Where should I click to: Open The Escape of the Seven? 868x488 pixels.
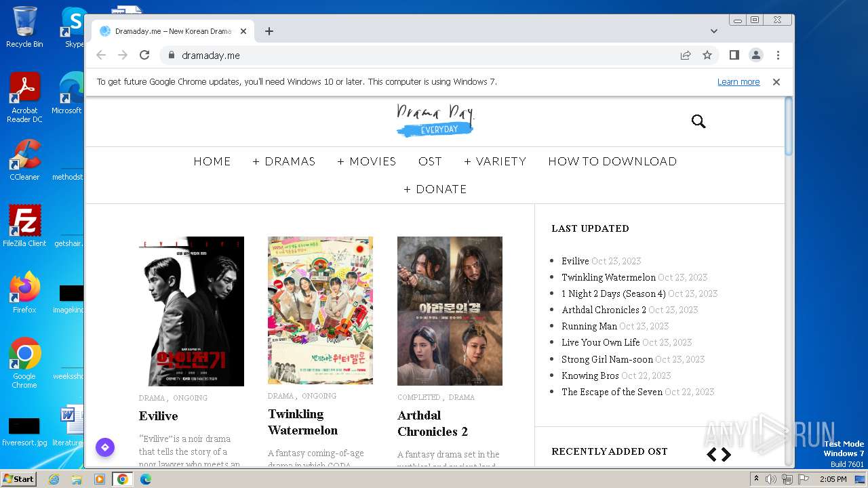pyautogui.click(x=612, y=392)
